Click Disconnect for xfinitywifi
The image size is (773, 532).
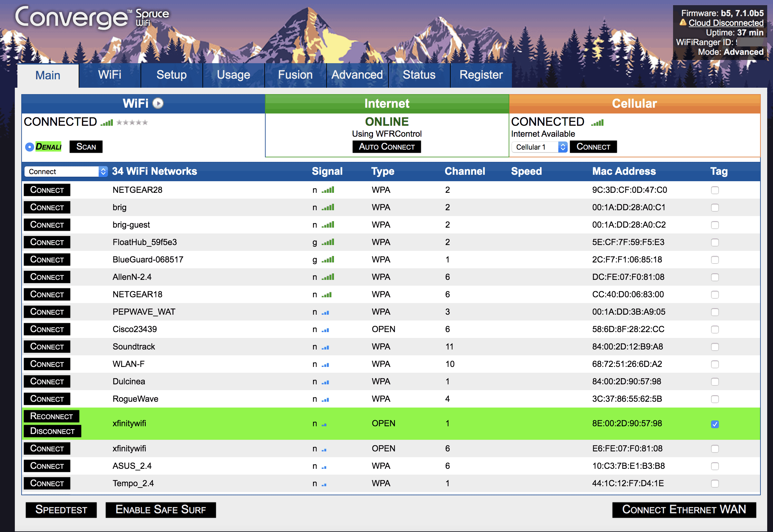pos(52,431)
